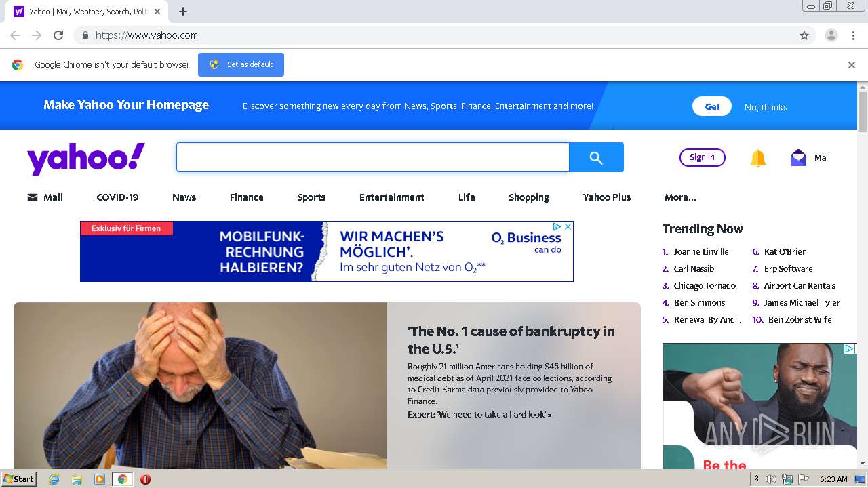Open the COVID-19 navigation item
The image size is (868, 488).
coord(117,197)
